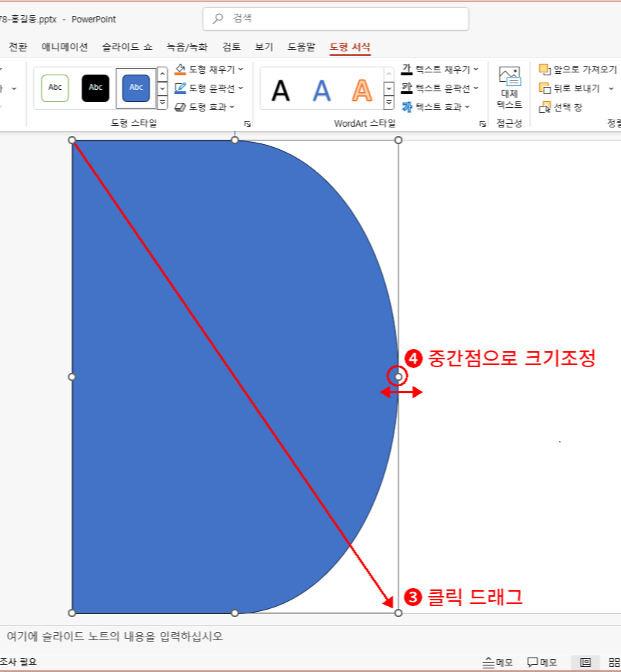Open the 선택 창 pane
This screenshot has width=621, height=672.
coord(561,107)
